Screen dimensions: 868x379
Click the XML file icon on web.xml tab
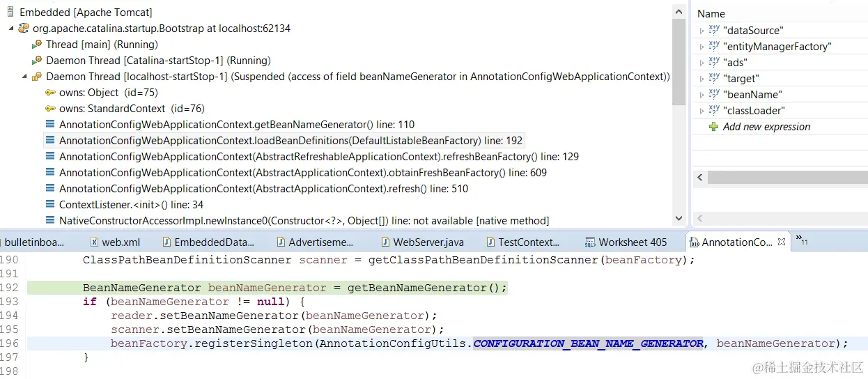tap(95, 242)
